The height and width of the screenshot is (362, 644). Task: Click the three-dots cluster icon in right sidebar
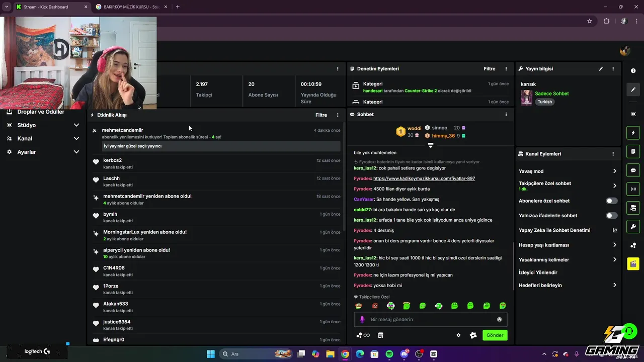pyautogui.click(x=633, y=245)
